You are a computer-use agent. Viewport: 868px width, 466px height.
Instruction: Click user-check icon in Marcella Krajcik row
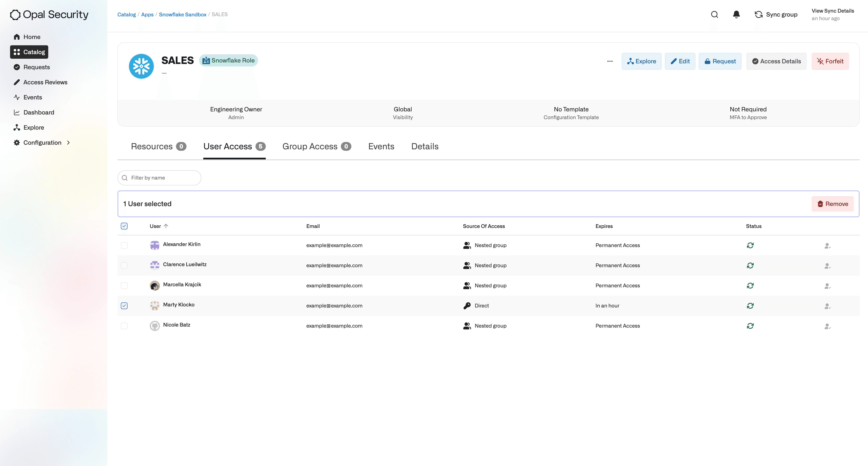828,286
